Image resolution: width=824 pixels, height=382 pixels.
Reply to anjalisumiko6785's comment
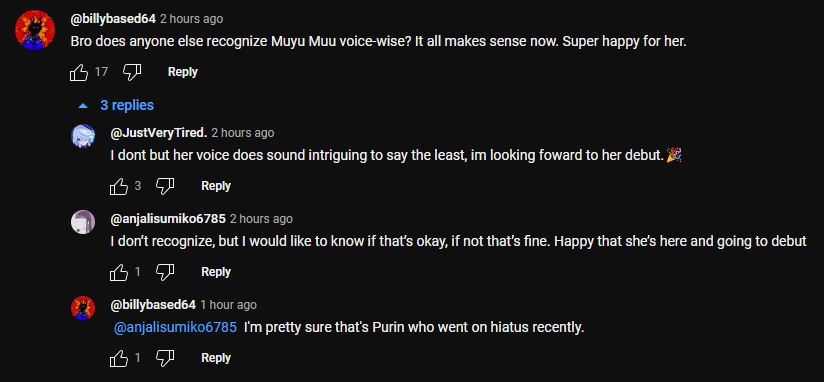pyautogui.click(x=216, y=272)
